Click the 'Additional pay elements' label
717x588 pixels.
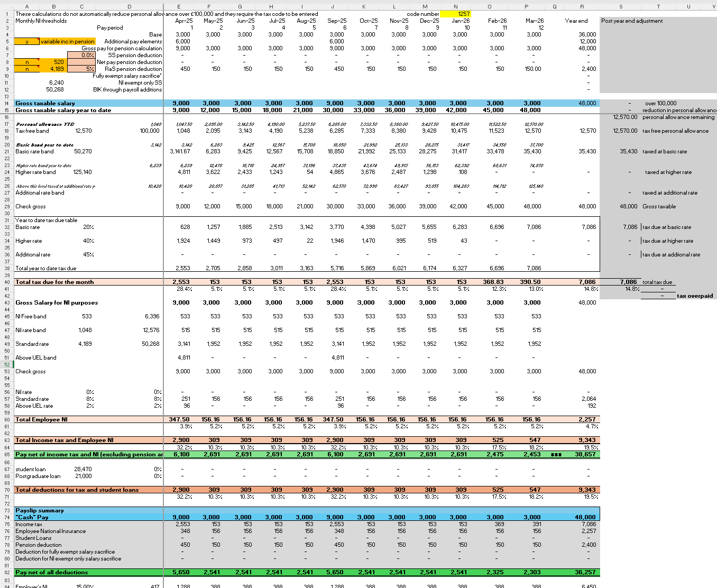pos(133,41)
